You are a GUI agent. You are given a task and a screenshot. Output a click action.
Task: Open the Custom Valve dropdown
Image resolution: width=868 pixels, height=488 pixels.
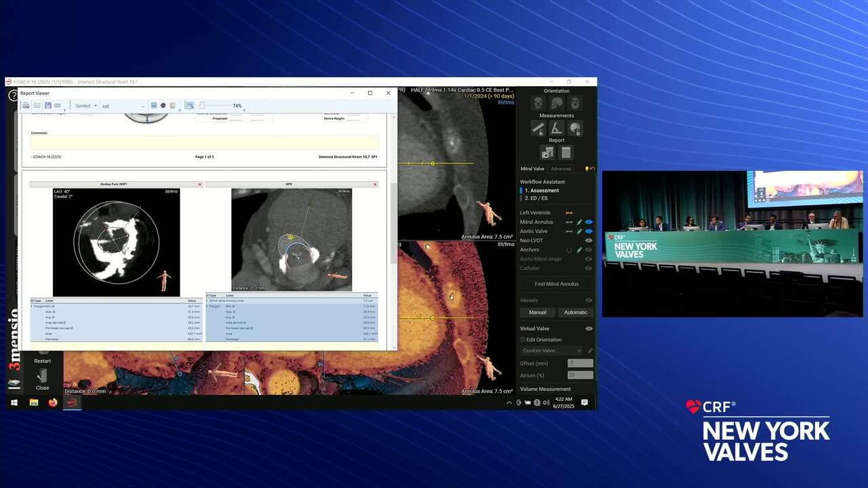point(551,350)
